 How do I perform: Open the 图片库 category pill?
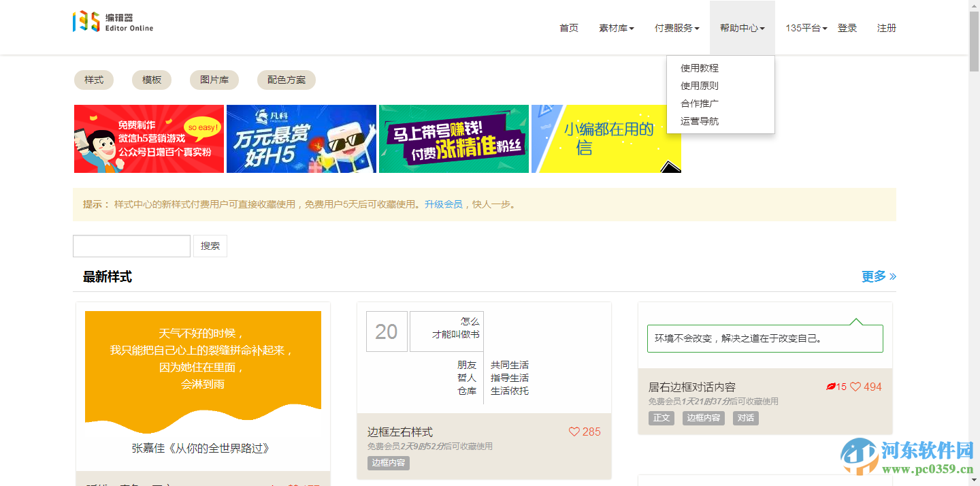[x=214, y=80]
